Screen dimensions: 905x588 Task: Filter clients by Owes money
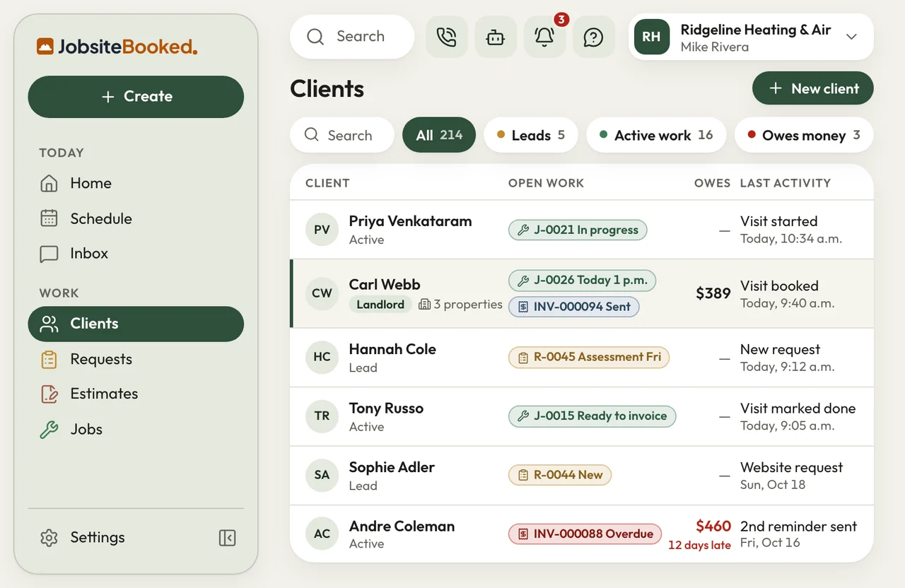tap(804, 135)
